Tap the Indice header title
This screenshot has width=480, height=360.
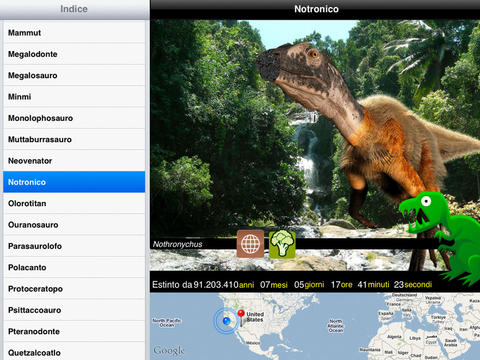74,9
